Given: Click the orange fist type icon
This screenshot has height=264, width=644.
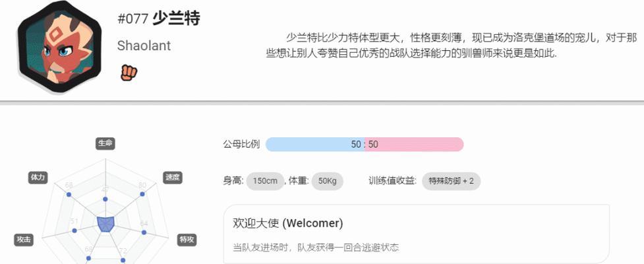Looking at the screenshot, I should pyautogui.click(x=129, y=73).
